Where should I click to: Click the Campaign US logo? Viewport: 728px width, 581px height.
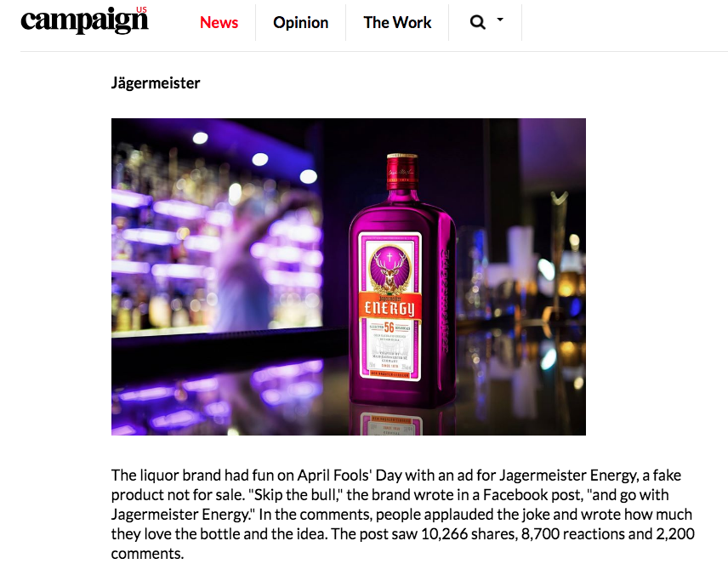84,20
